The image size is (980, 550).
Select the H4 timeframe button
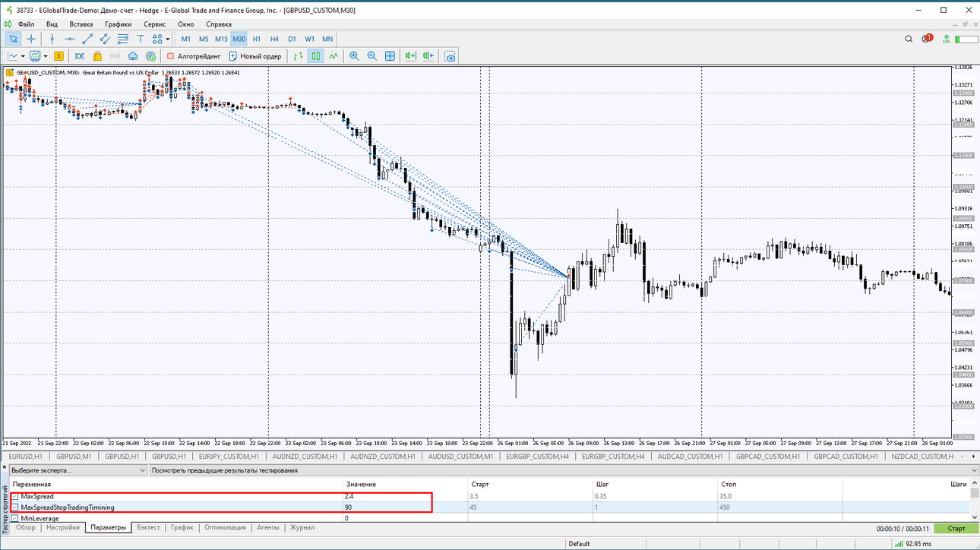click(x=274, y=39)
